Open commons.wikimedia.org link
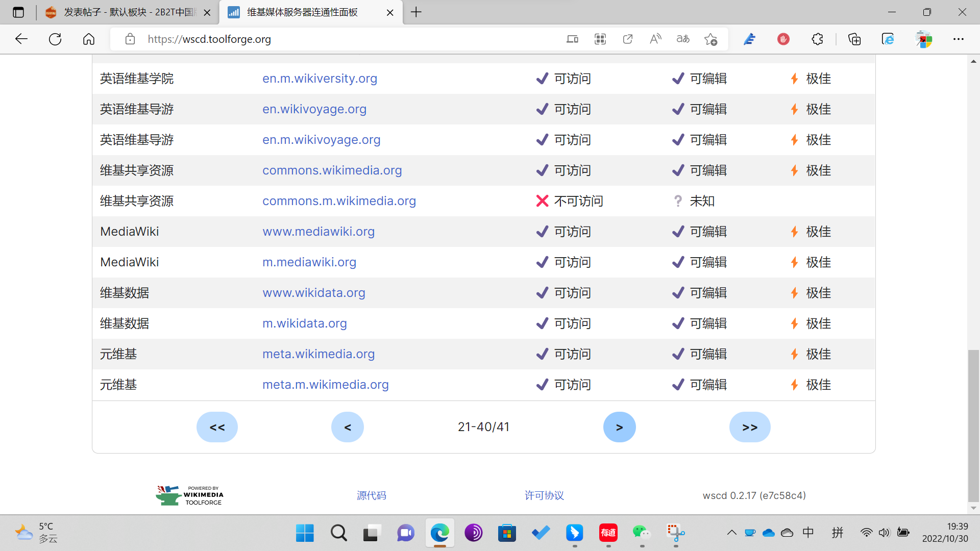This screenshot has height=551, width=980. (x=332, y=170)
